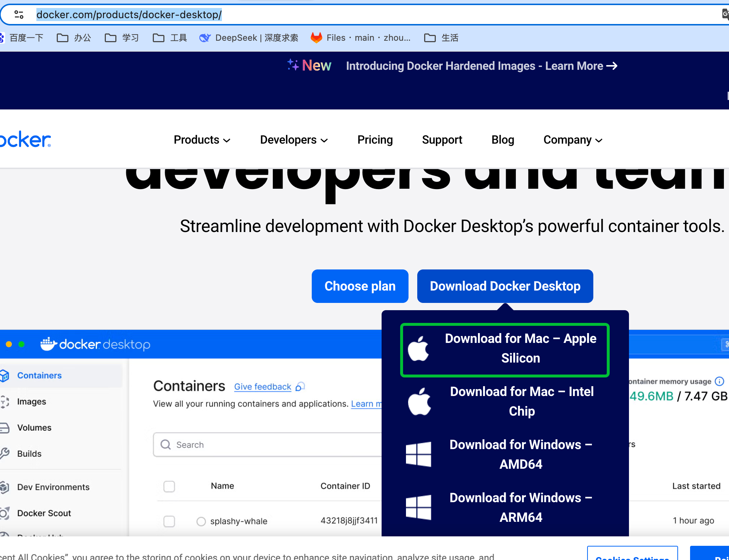This screenshot has width=729, height=560.
Task: Click the Name column header
Action: [x=222, y=486]
